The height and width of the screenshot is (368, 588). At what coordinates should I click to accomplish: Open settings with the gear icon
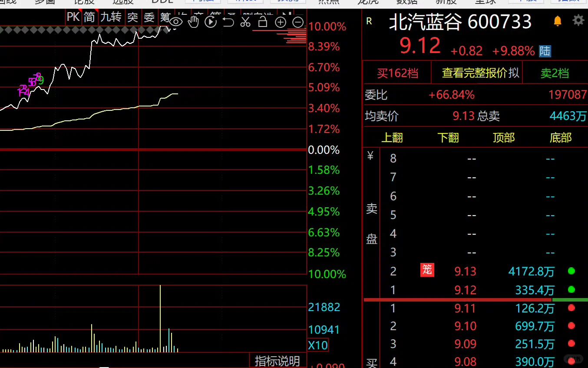tap(578, 20)
